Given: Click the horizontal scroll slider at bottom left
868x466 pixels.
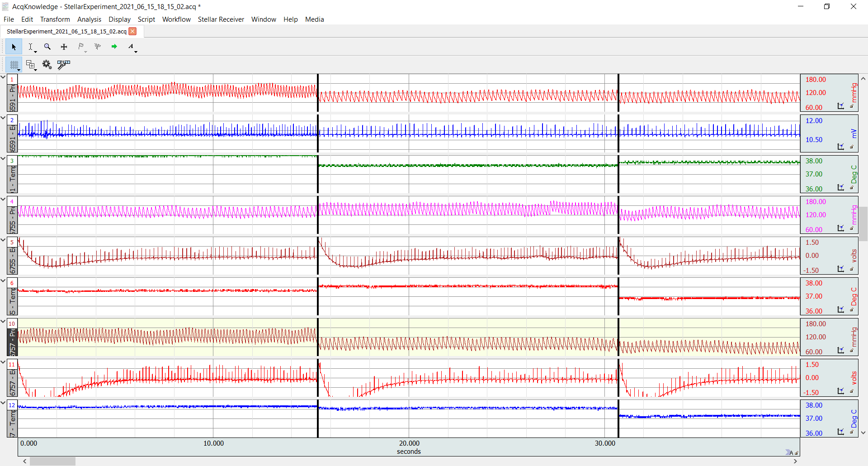Looking at the screenshot, I should 52,460.
